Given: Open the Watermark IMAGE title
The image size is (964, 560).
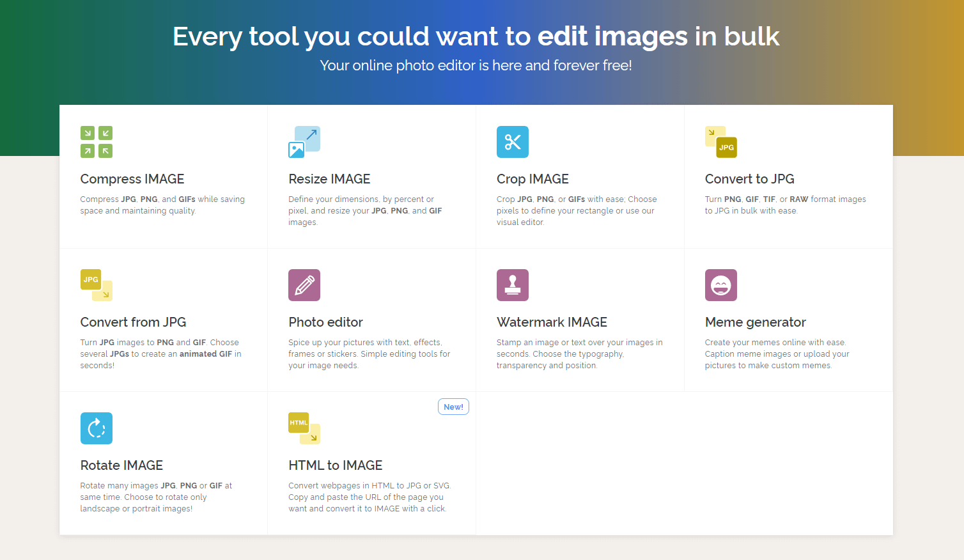Looking at the screenshot, I should click(x=552, y=322).
